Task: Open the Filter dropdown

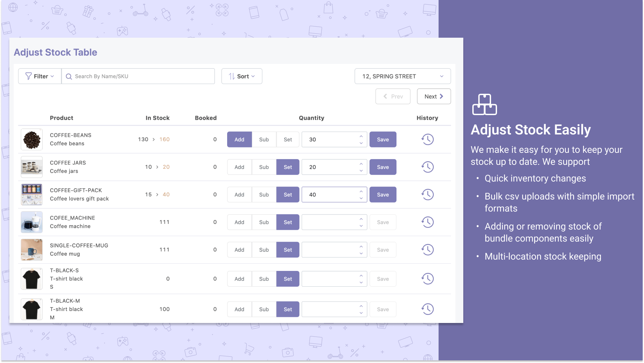Action: click(x=40, y=76)
